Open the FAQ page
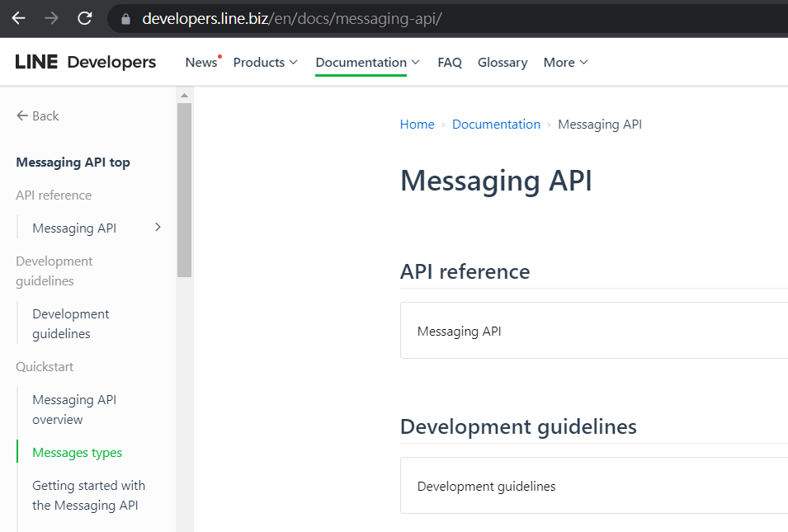The image size is (788, 532). (450, 63)
